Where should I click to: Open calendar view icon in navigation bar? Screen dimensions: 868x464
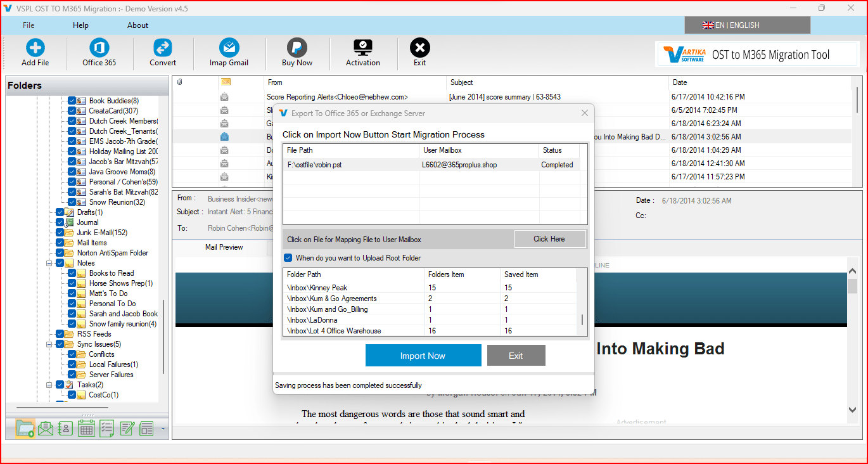click(x=86, y=429)
